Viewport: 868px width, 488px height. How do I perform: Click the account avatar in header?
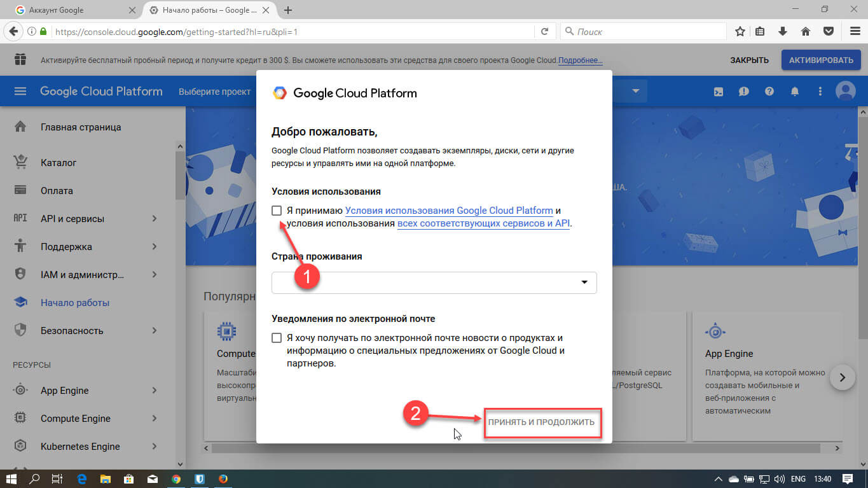(x=846, y=91)
